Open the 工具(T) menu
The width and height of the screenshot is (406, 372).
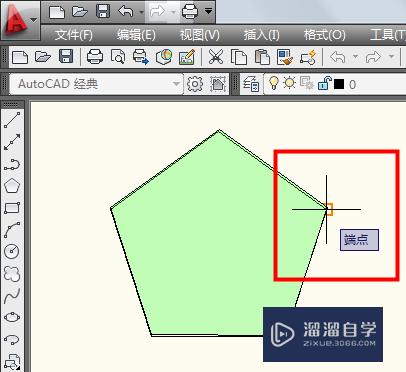388,35
